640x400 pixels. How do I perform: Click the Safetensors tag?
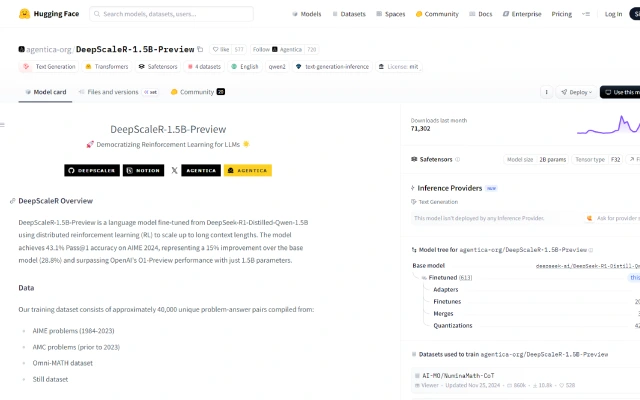coord(158,67)
